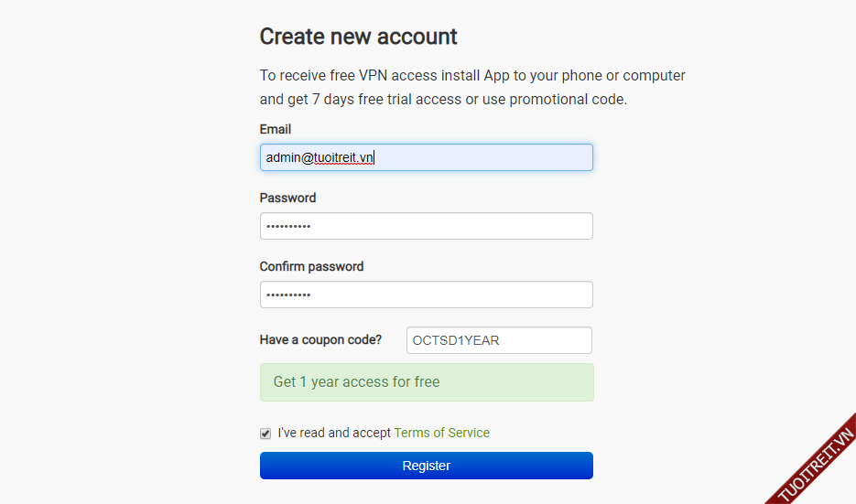The image size is (856, 504).
Task: Click the Confirm password label
Action: [311, 266]
